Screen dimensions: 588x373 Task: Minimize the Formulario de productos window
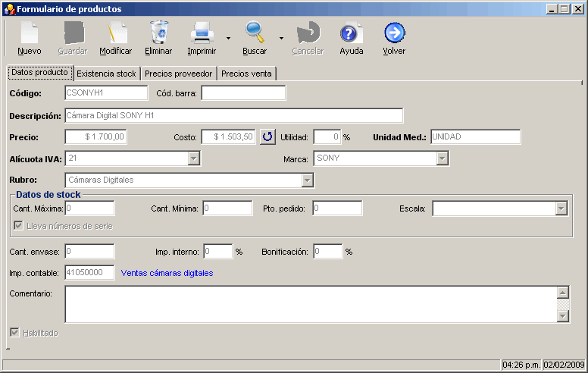point(552,9)
